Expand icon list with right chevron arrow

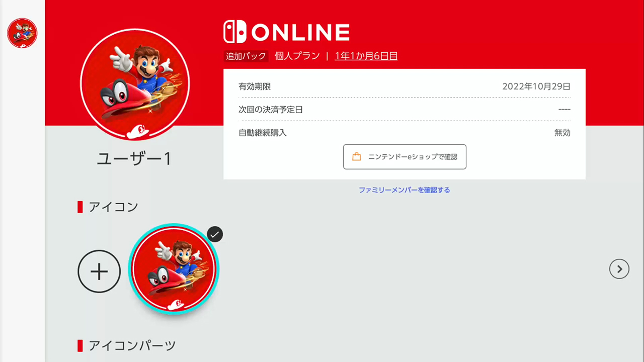pos(619,269)
